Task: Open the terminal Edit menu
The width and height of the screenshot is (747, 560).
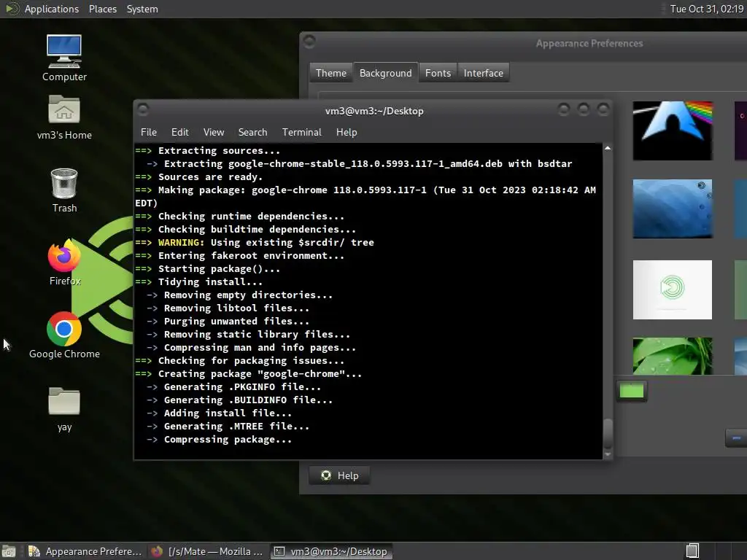Action: tap(179, 133)
